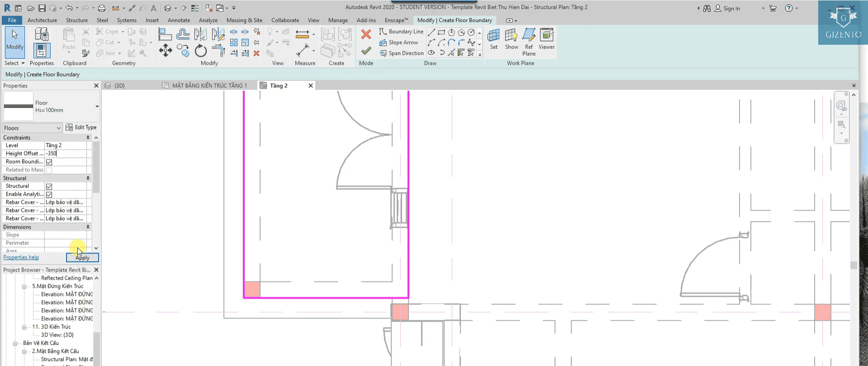Click the Height Offset value field
The image size is (868, 366).
(66, 154)
